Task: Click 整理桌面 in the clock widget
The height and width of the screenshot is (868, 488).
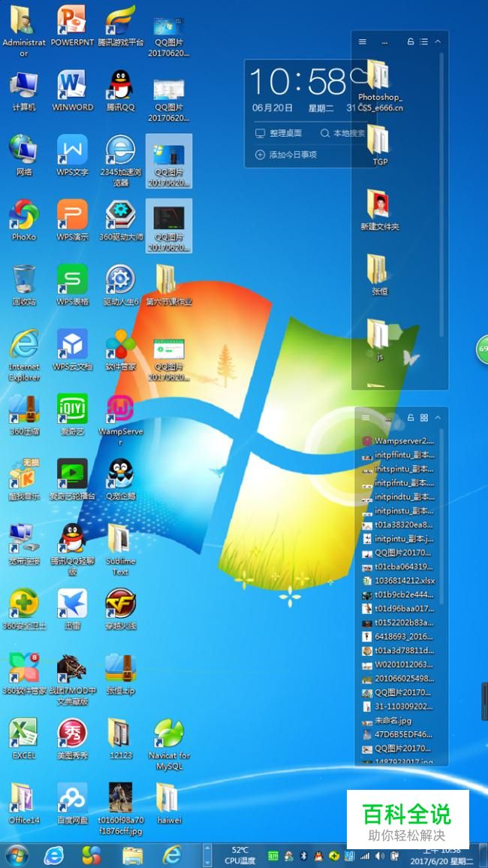Action: click(279, 133)
